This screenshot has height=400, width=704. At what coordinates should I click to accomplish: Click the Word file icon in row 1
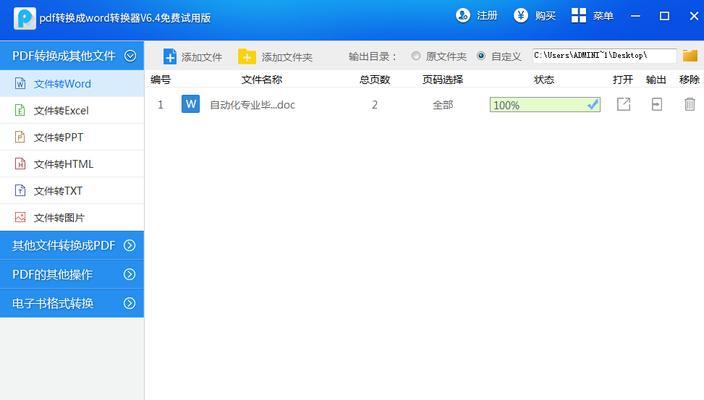pyautogui.click(x=190, y=104)
